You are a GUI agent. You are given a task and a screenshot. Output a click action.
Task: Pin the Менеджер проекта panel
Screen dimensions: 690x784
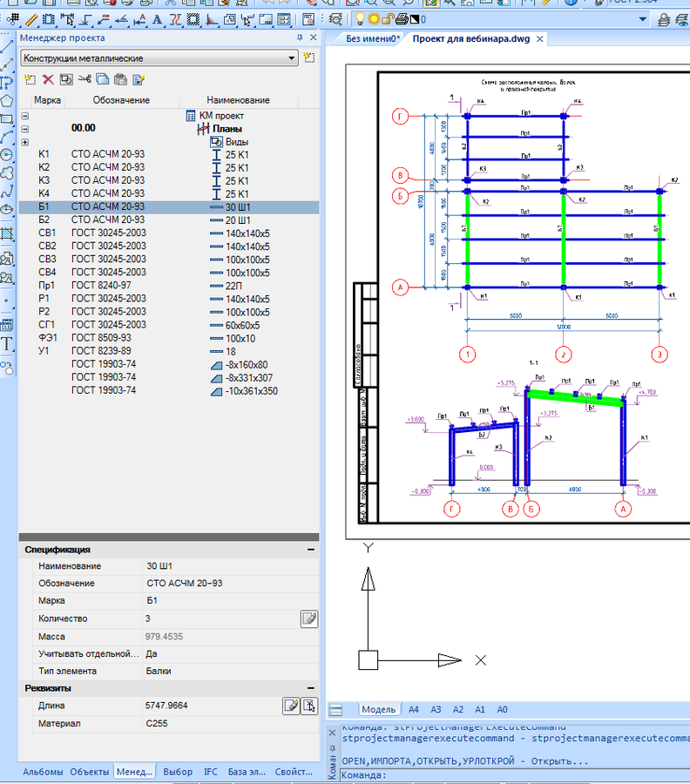click(x=300, y=37)
